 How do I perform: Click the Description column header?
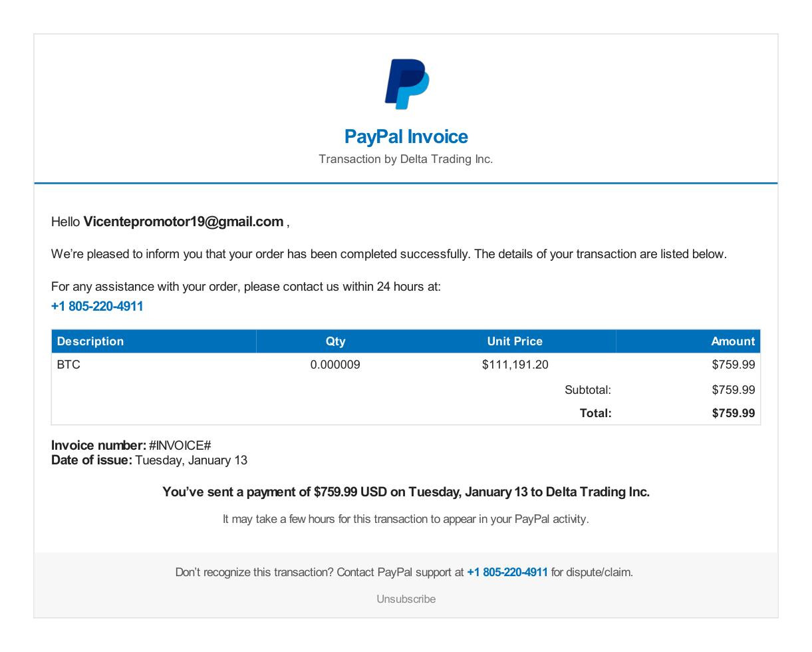click(90, 341)
